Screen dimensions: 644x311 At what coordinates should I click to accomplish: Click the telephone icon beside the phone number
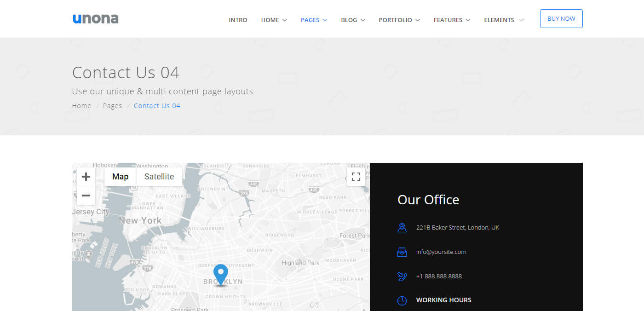point(402,276)
